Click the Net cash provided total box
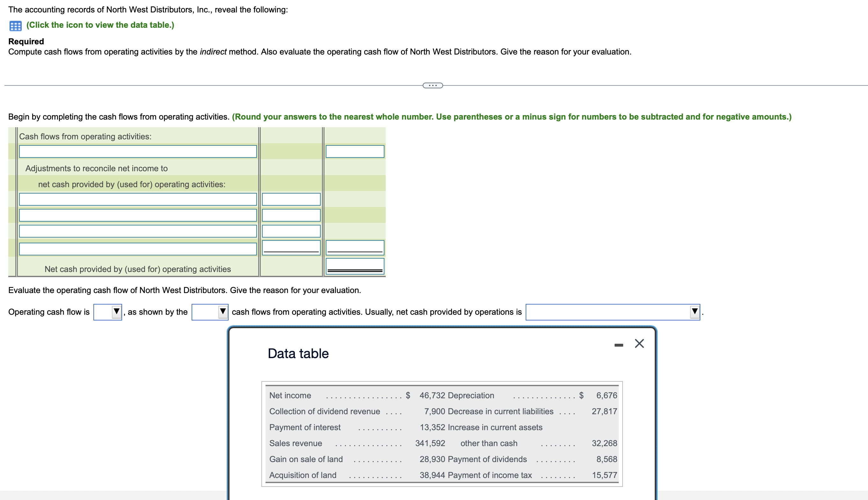Screen dimensions: 868x500 (355, 267)
